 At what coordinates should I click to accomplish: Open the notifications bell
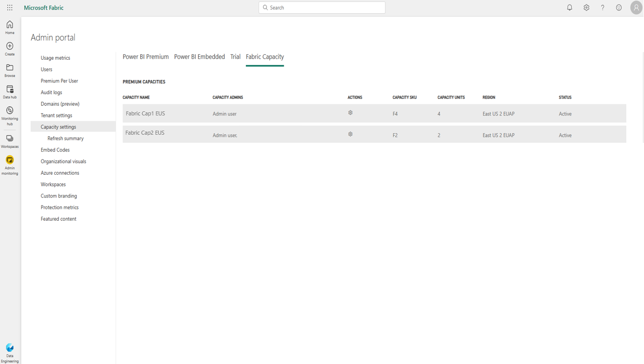570,8
